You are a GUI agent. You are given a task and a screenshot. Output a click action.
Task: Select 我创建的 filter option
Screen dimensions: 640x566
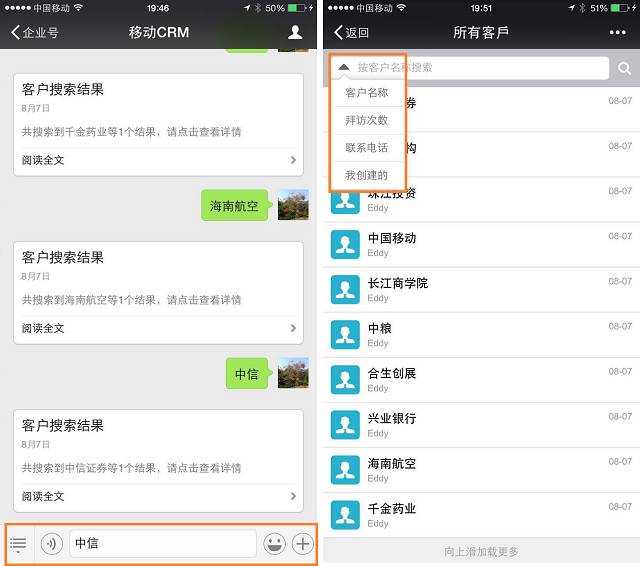pos(367,175)
